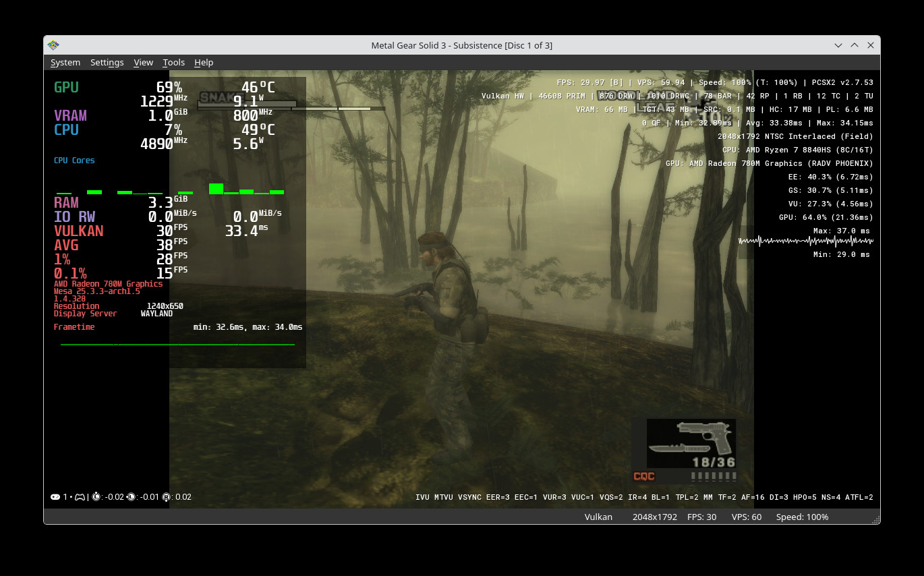Click the R stick icon beside 0.02

[167, 497]
